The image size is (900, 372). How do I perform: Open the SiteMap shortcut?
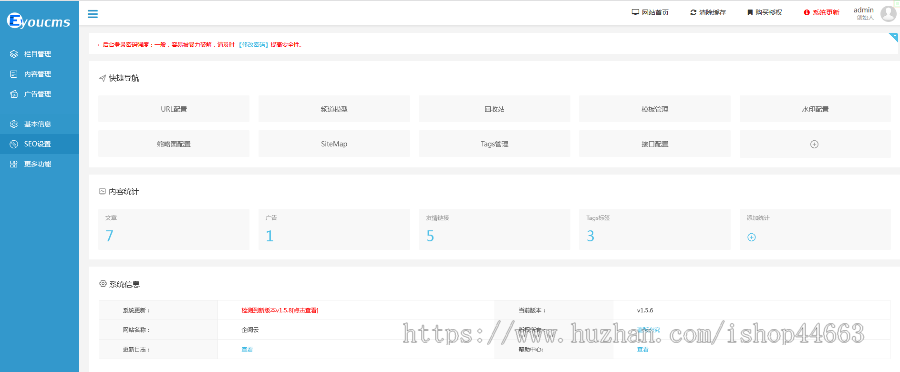334,144
